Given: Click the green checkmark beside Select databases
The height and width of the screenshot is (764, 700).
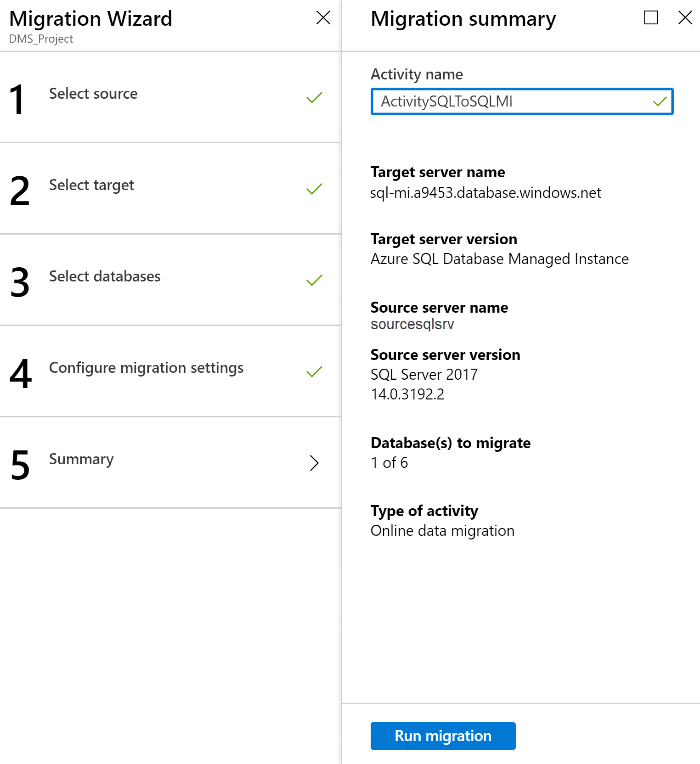Looking at the screenshot, I should [314, 280].
